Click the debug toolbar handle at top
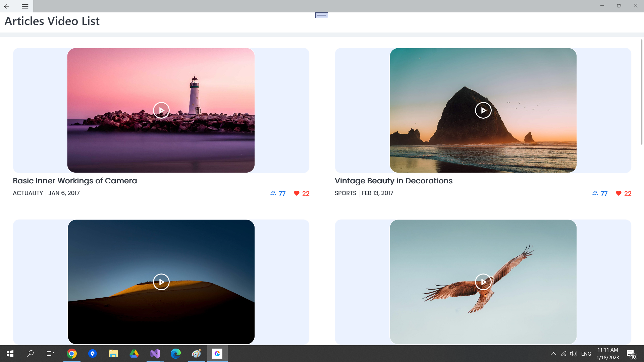Screen dimensions: 644x362 click(x=321, y=15)
